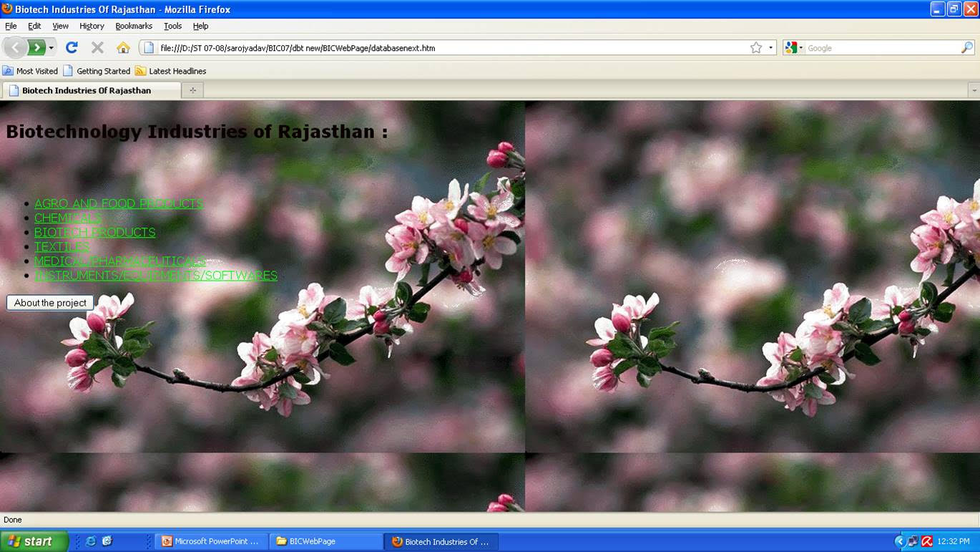Open a new tab with the plus button
The width and height of the screenshot is (980, 552).
point(192,90)
